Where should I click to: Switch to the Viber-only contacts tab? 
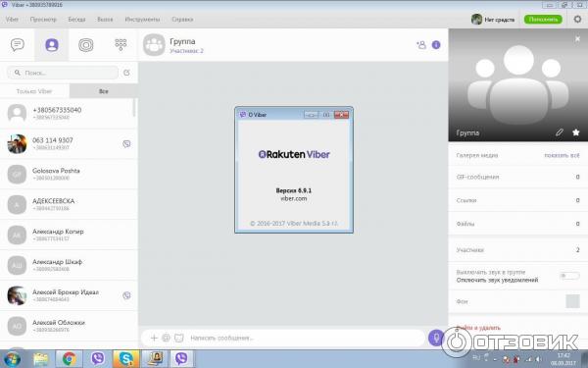[x=34, y=91]
